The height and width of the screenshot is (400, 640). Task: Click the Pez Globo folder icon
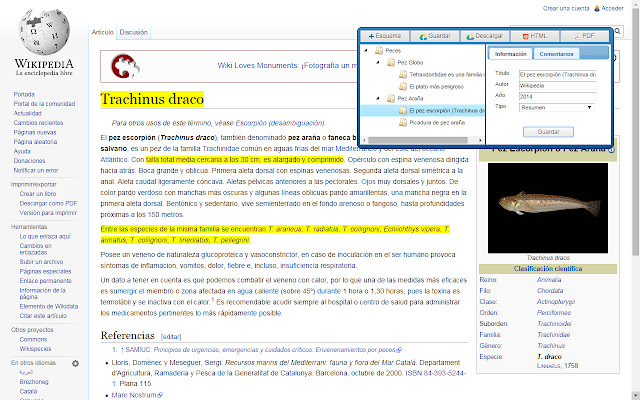coord(391,62)
